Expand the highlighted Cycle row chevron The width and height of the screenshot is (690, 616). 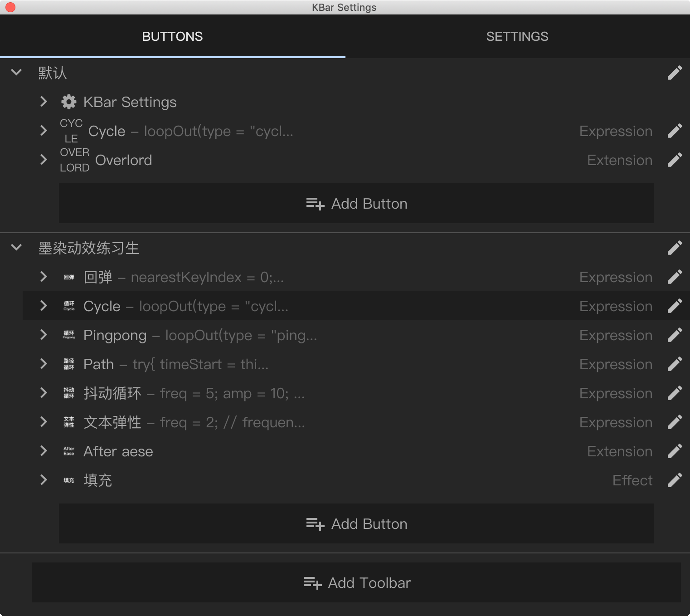[44, 306]
